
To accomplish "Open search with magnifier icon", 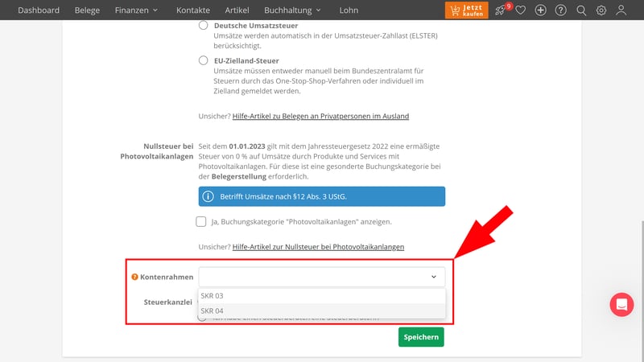I will click(x=581, y=10).
